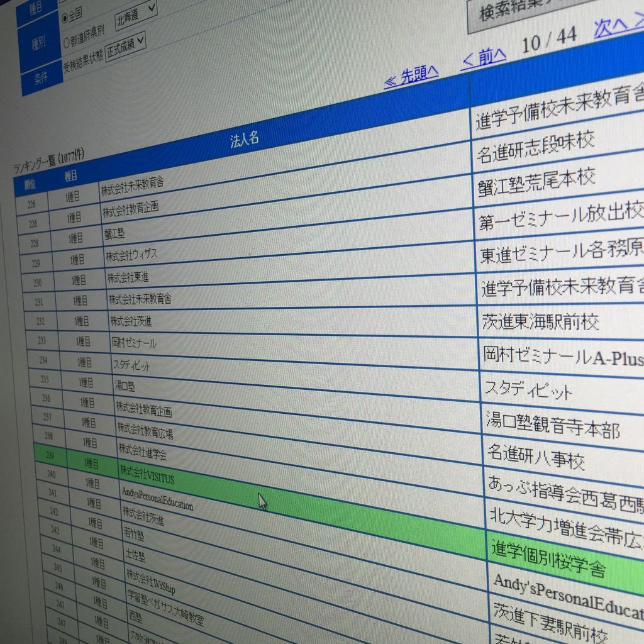Click the 蟹江塾 cell
The width and height of the screenshot is (644, 644).
point(114,234)
